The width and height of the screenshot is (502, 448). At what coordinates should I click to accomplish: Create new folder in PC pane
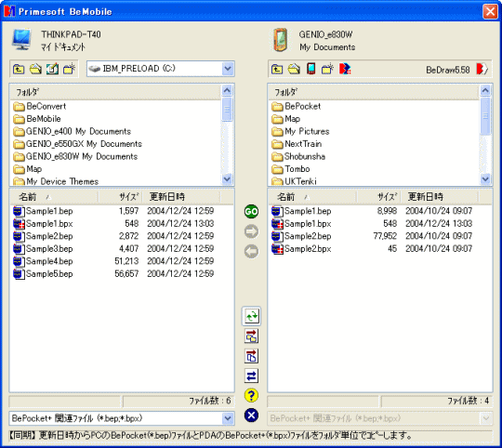[69, 69]
